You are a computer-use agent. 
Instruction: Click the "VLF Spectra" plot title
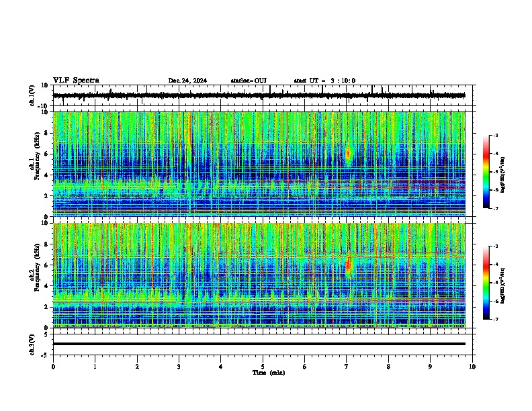(76, 81)
